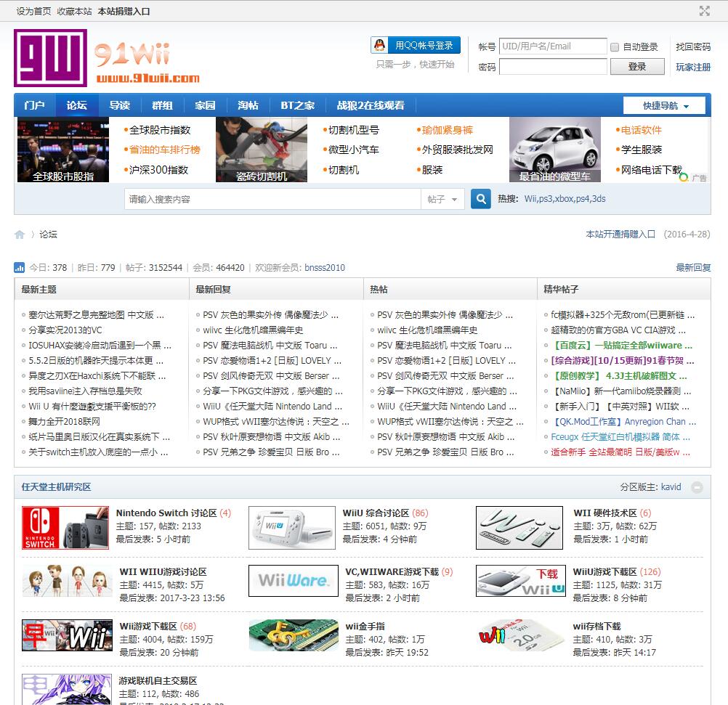
Task: Click the stock market ad image
Action: [63, 150]
